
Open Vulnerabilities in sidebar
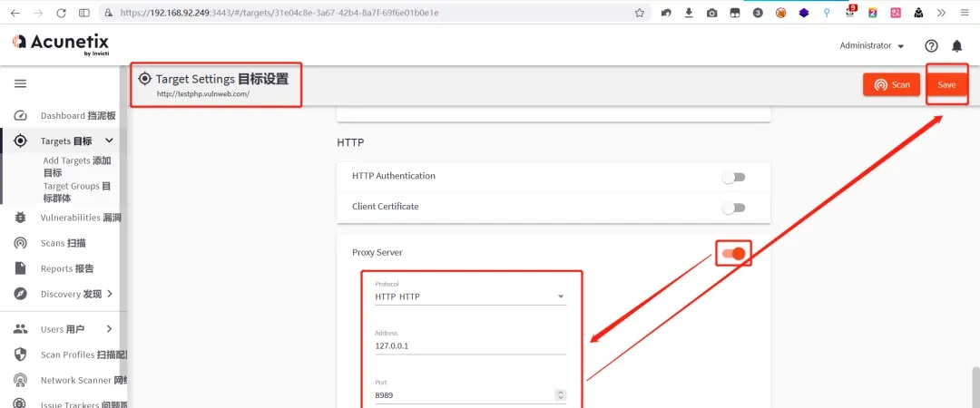(x=80, y=218)
